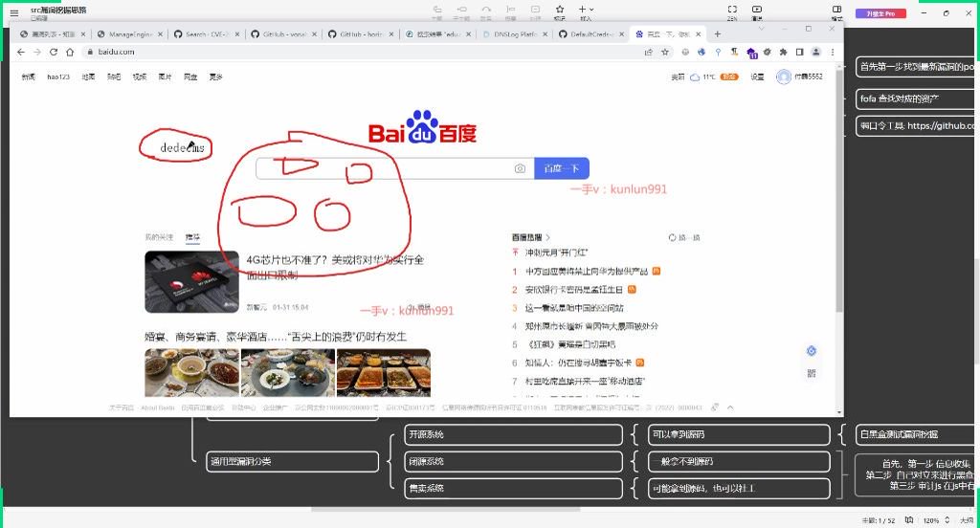Reload the baidu.com page
This screenshot has width=980, height=528.
coord(54,52)
